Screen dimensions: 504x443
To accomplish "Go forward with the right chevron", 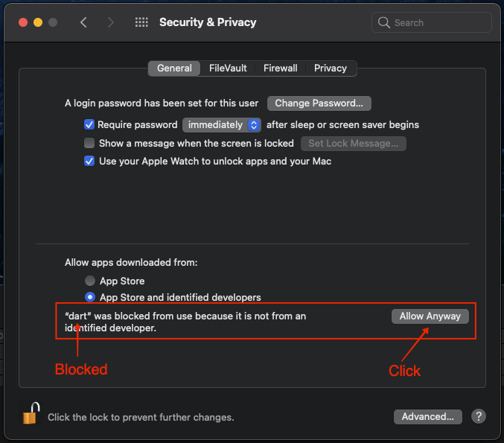I will [x=111, y=22].
